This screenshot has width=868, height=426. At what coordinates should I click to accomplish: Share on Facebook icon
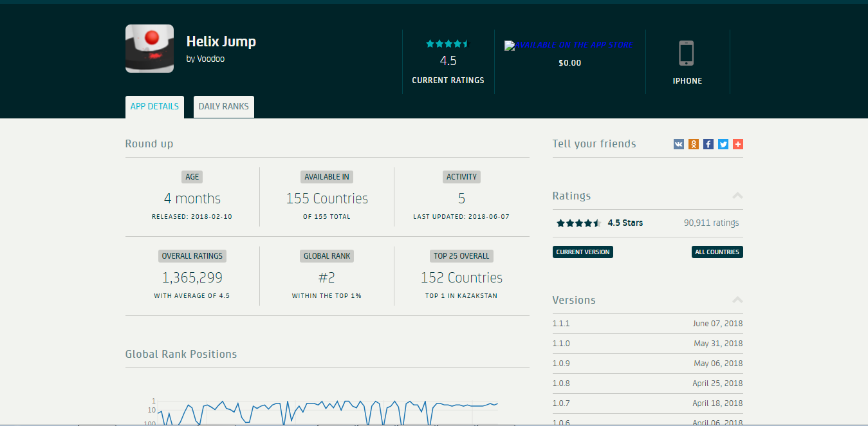708,144
